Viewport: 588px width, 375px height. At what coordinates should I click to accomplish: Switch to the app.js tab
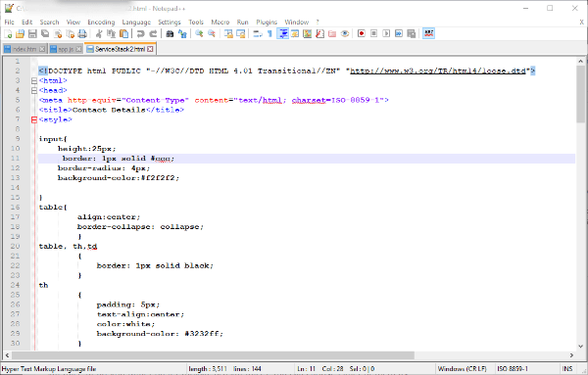pos(66,49)
